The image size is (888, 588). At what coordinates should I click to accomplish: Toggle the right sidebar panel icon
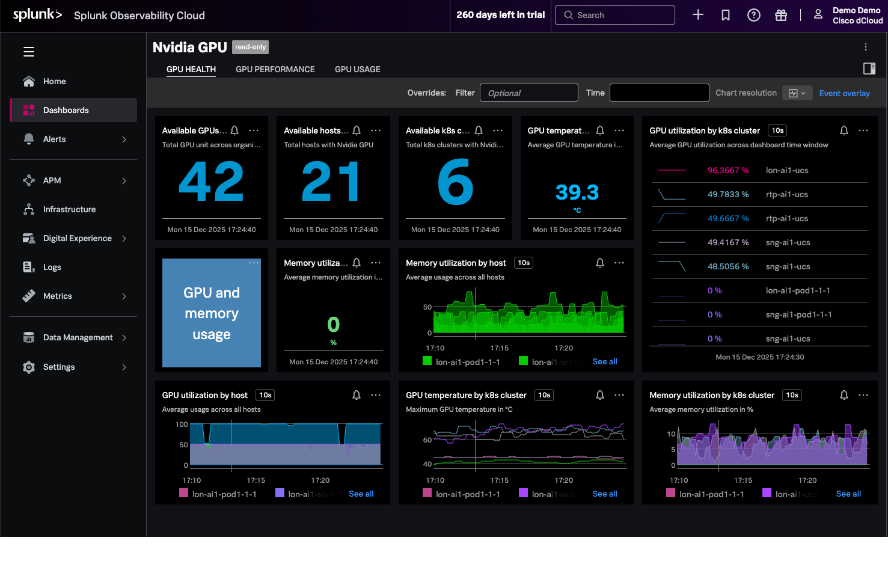869,69
